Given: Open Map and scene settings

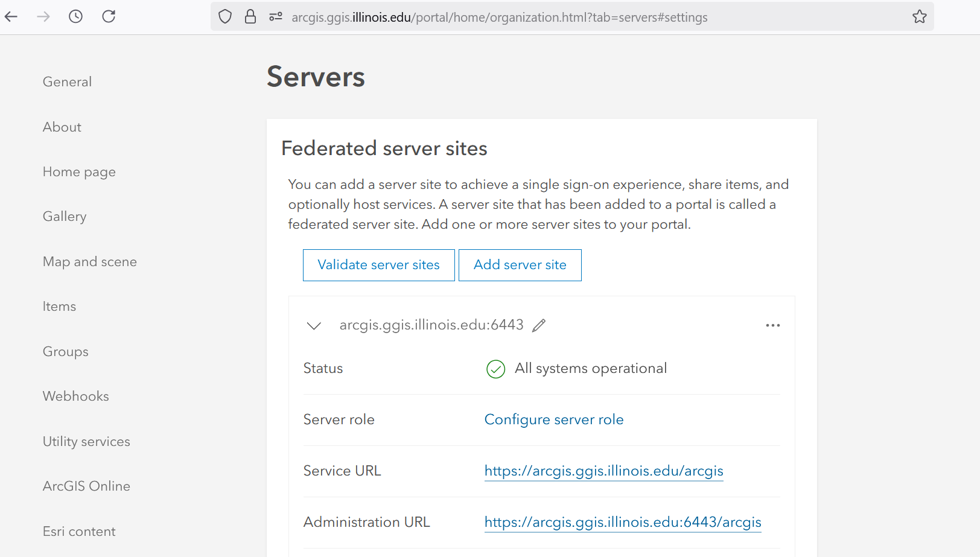Looking at the screenshot, I should pyautogui.click(x=90, y=262).
